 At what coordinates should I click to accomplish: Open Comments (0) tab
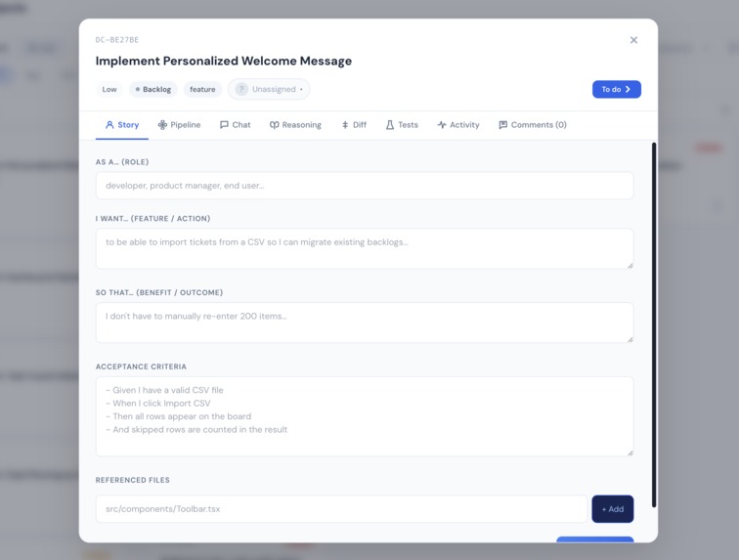tap(533, 125)
